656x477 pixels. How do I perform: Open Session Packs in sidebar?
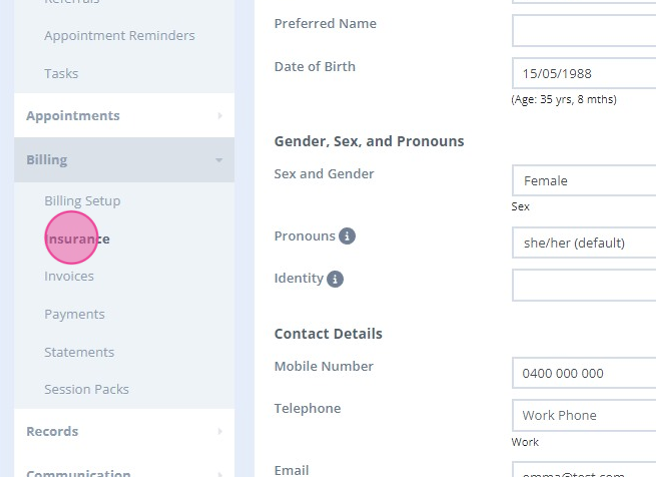pyautogui.click(x=86, y=389)
